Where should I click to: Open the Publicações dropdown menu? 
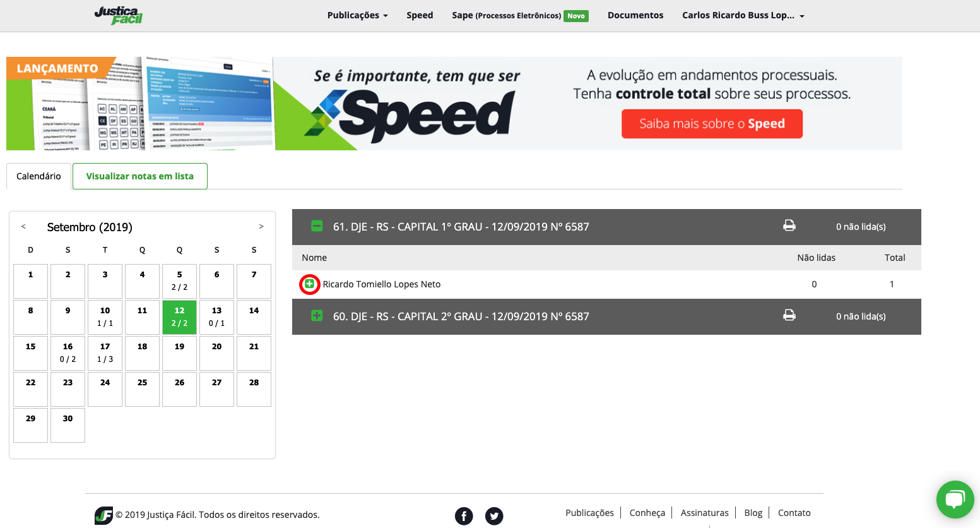pyautogui.click(x=357, y=15)
